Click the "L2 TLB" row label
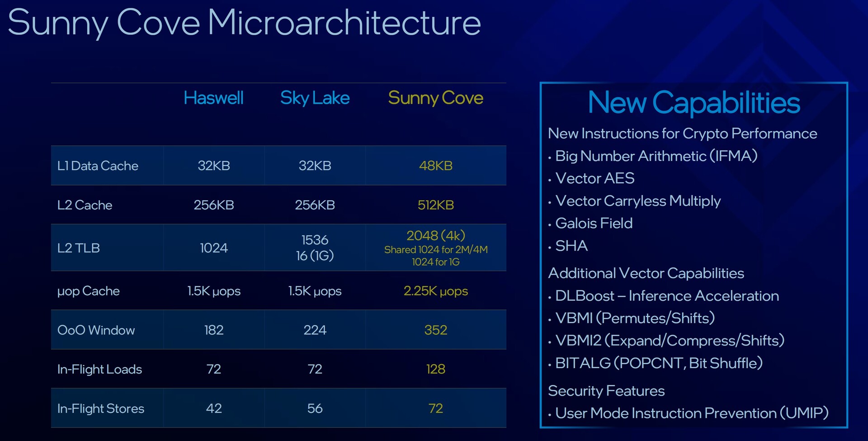This screenshot has height=441, width=868. [78, 248]
